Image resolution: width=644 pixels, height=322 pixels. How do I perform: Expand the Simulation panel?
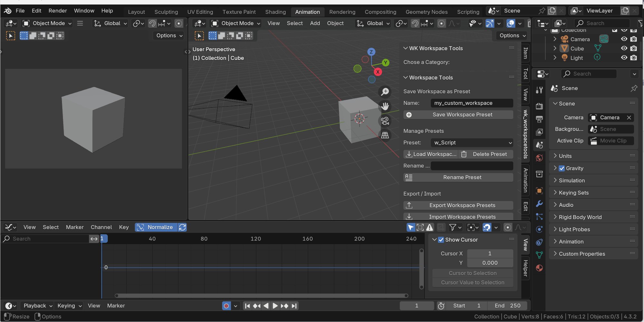coord(572,180)
